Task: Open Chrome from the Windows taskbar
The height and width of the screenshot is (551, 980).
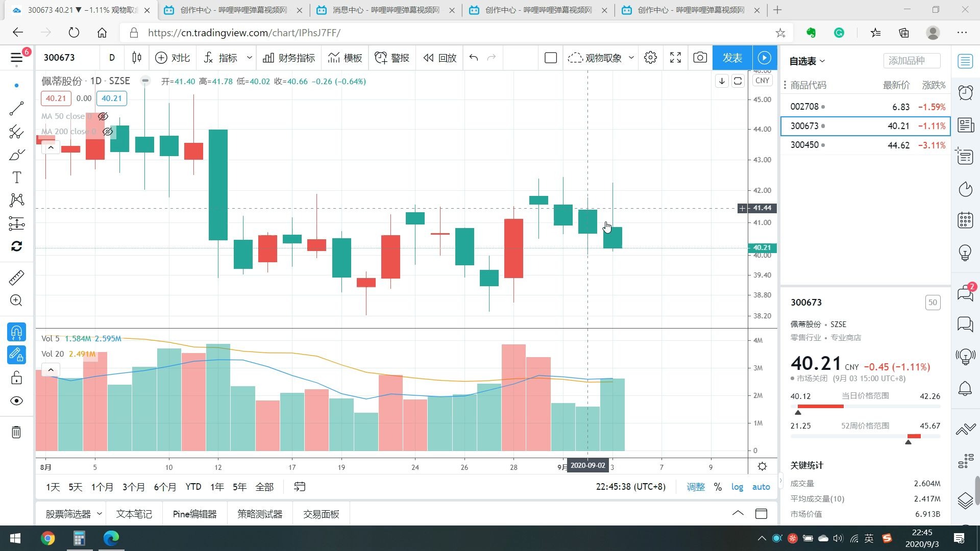Action: coord(47,538)
